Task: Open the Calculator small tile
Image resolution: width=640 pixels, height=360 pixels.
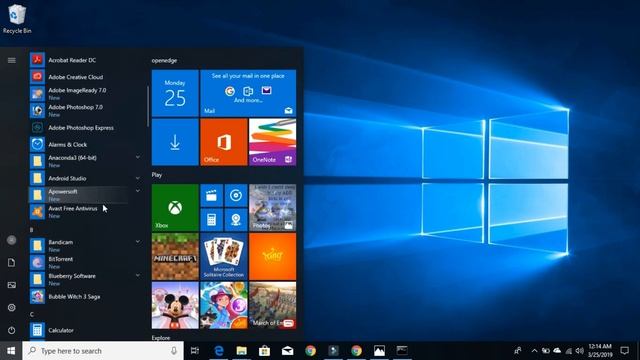Action: tap(211, 220)
